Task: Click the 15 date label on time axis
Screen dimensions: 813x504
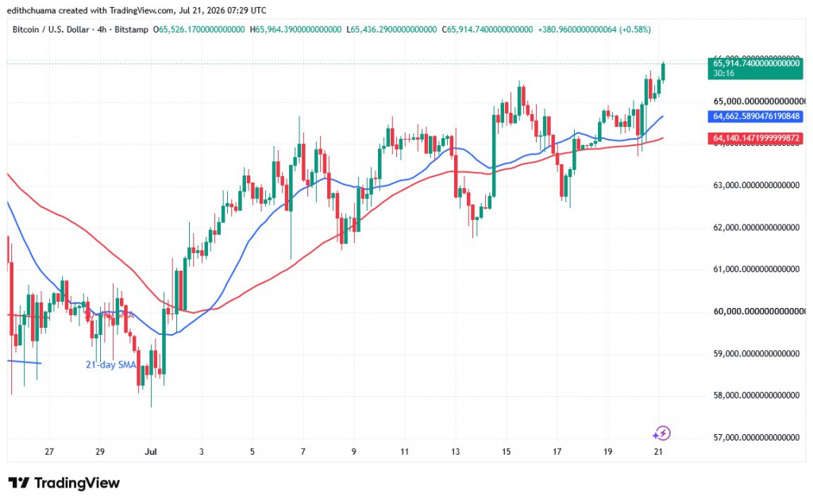Action: [506, 452]
